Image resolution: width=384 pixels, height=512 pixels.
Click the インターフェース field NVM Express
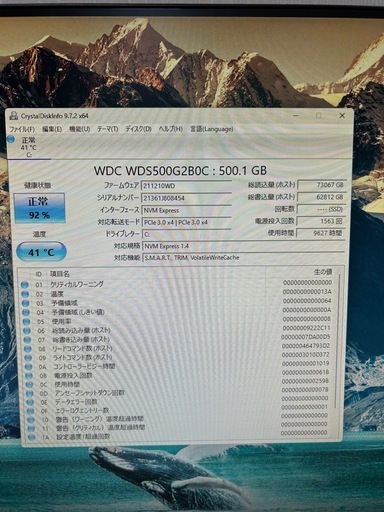(186, 210)
